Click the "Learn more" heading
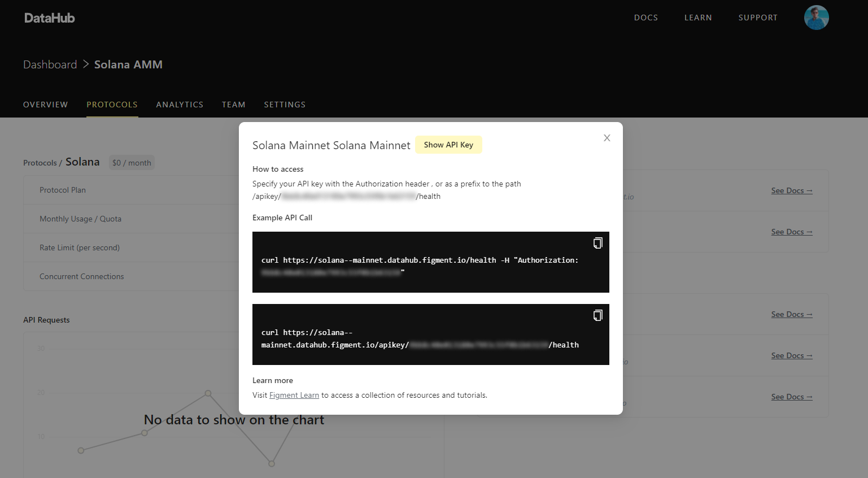 coord(273,380)
